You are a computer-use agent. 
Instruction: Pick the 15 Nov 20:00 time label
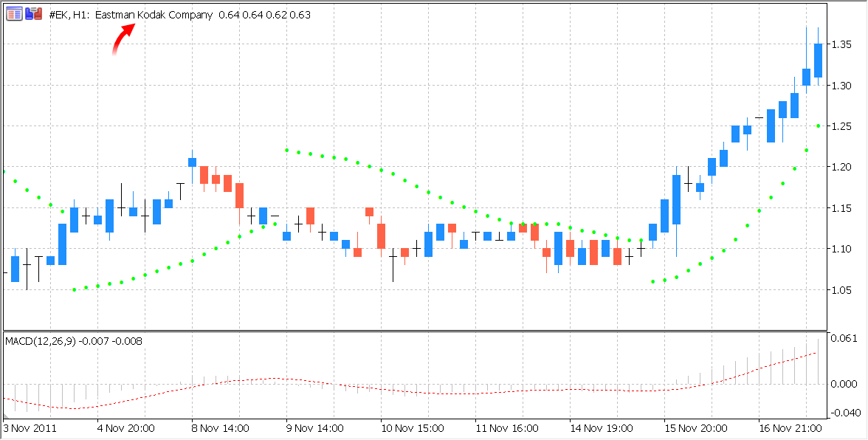[x=696, y=428]
